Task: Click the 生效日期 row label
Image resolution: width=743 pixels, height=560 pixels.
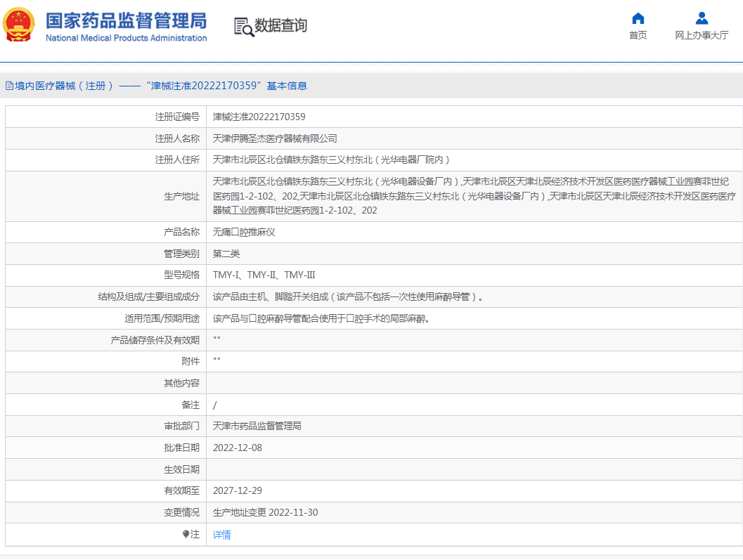Action: 182,469
